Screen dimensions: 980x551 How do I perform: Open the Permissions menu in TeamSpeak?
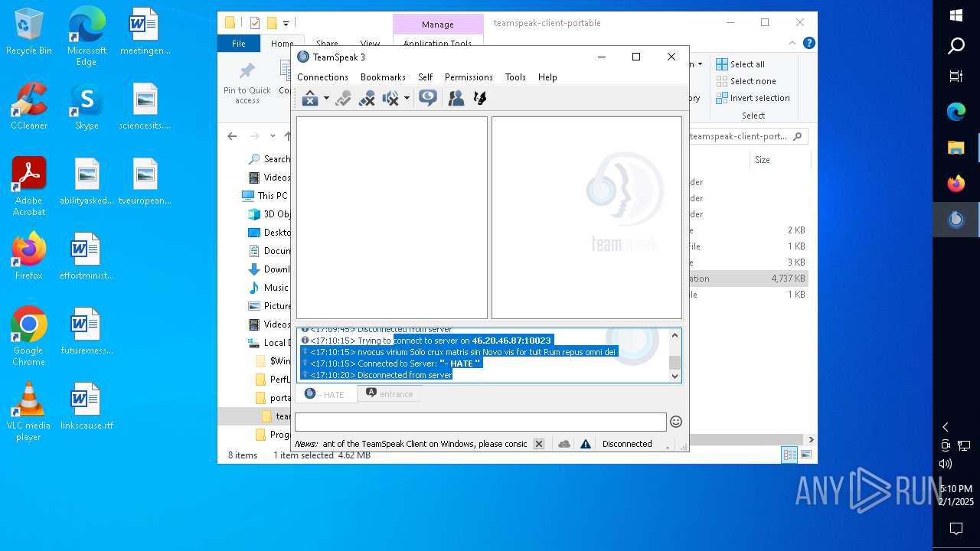tap(469, 77)
